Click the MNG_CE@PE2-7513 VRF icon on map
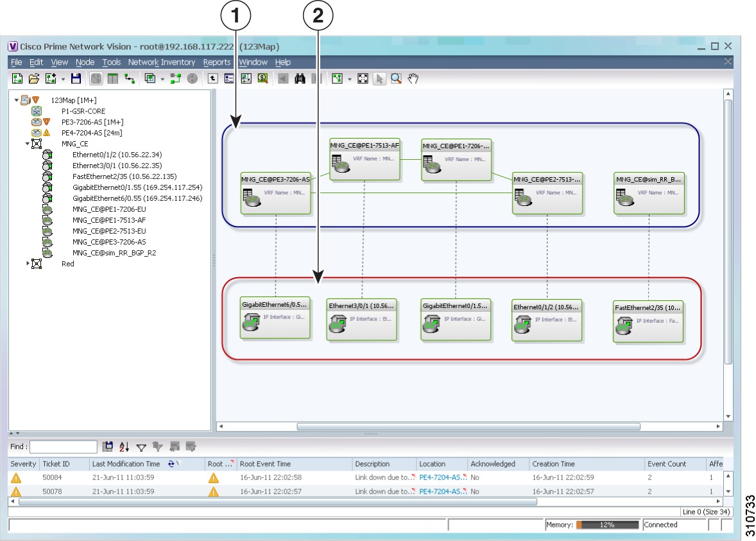756x541 pixels. [523, 197]
